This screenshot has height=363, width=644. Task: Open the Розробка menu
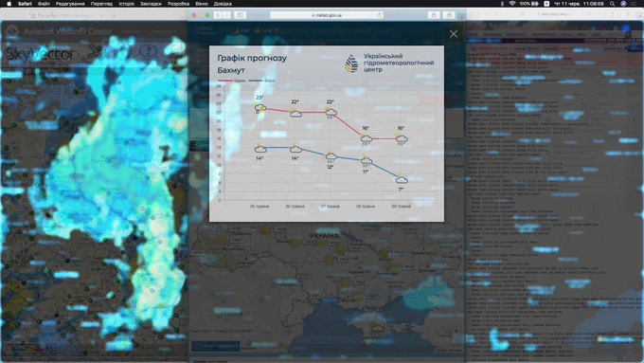pyautogui.click(x=178, y=4)
